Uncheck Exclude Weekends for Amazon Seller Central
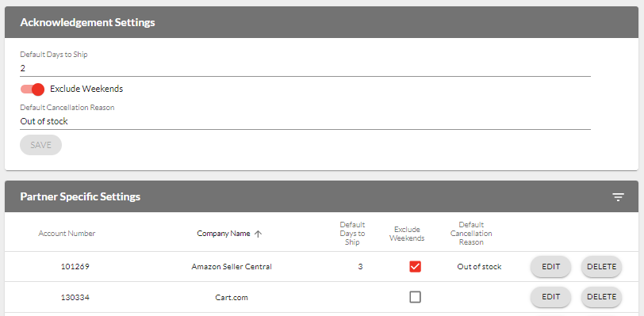 click(x=416, y=267)
